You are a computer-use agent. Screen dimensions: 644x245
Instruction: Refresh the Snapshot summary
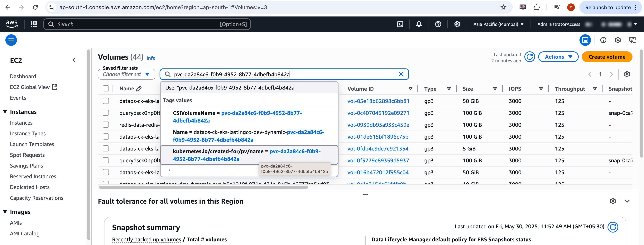click(613, 227)
